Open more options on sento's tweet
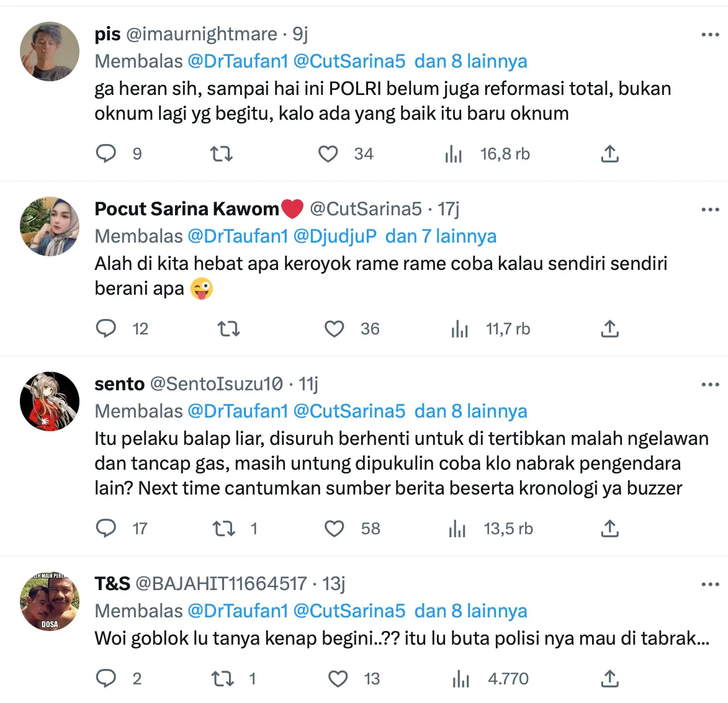 pyautogui.click(x=709, y=385)
